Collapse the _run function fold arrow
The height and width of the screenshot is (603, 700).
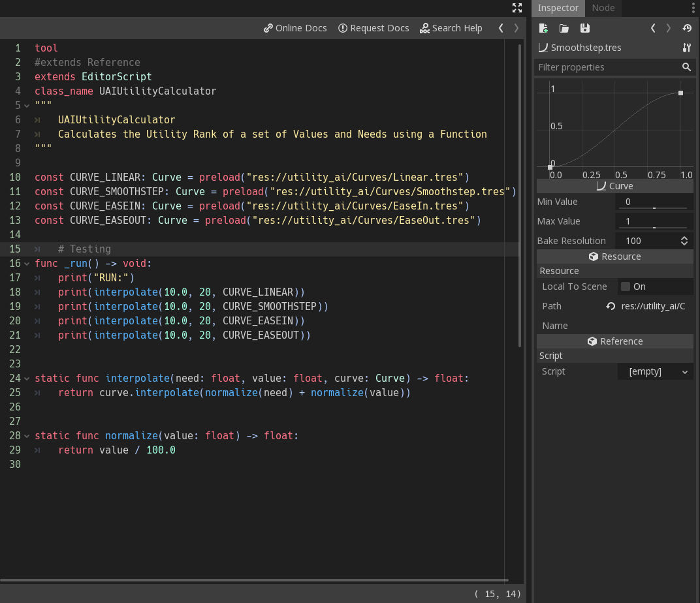coord(26,263)
